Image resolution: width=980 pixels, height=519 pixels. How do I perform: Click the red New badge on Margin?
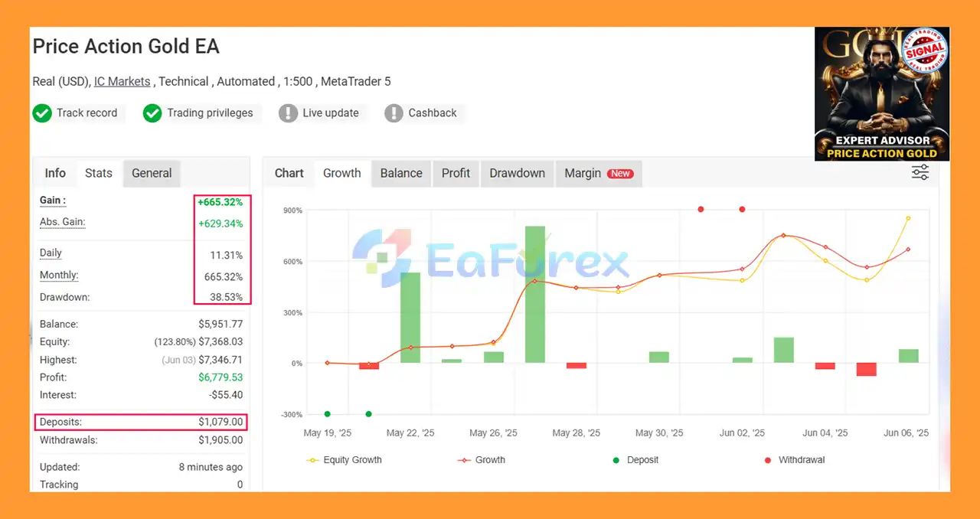(620, 174)
